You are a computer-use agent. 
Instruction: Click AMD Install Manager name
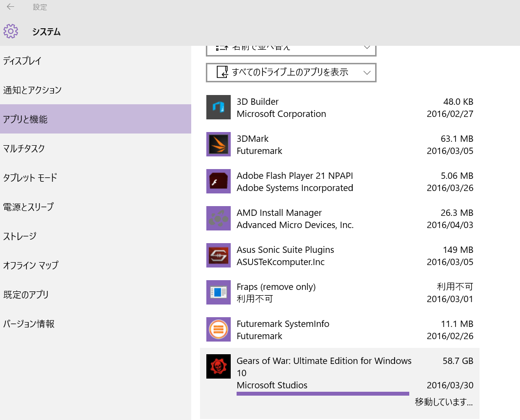(x=279, y=212)
